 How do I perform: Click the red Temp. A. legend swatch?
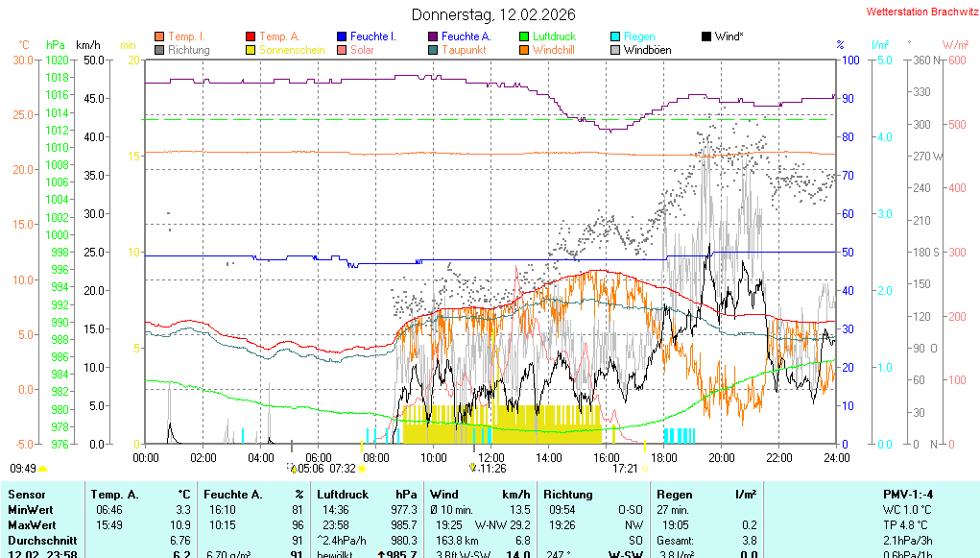[x=251, y=36]
